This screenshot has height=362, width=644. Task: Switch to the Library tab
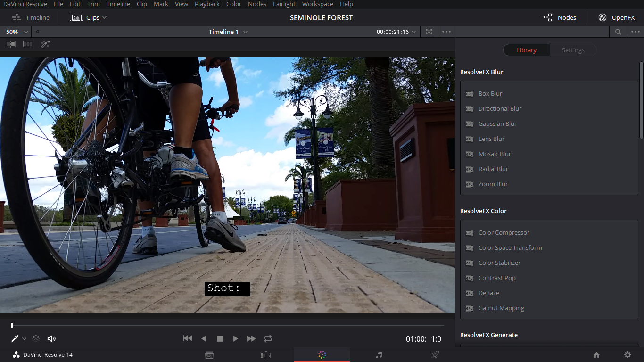click(527, 50)
